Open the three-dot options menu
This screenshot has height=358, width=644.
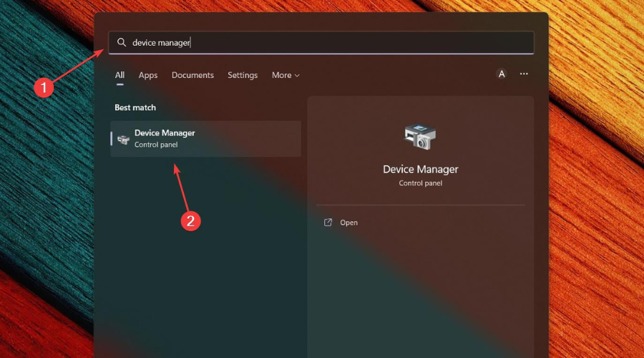(524, 74)
